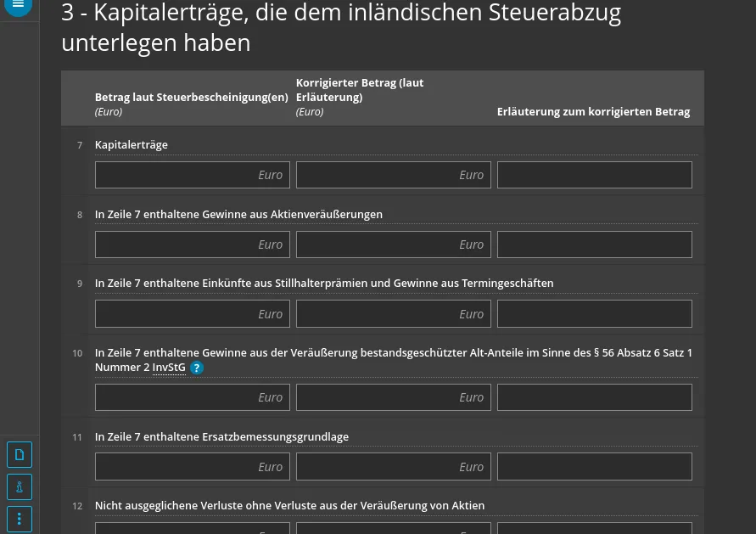Focus the Kapitalerträge Euro amount field
Image resolution: width=756 pixels, height=534 pixels.
tap(192, 174)
